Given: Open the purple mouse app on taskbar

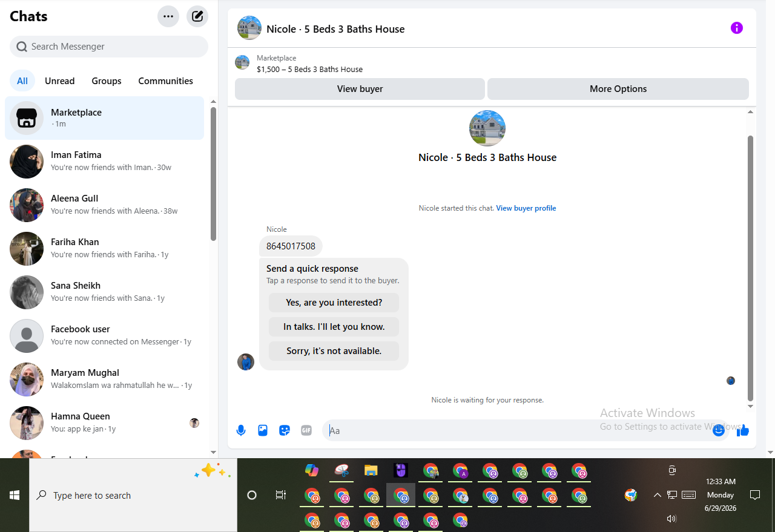Looking at the screenshot, I should click(x=401, y=470).
